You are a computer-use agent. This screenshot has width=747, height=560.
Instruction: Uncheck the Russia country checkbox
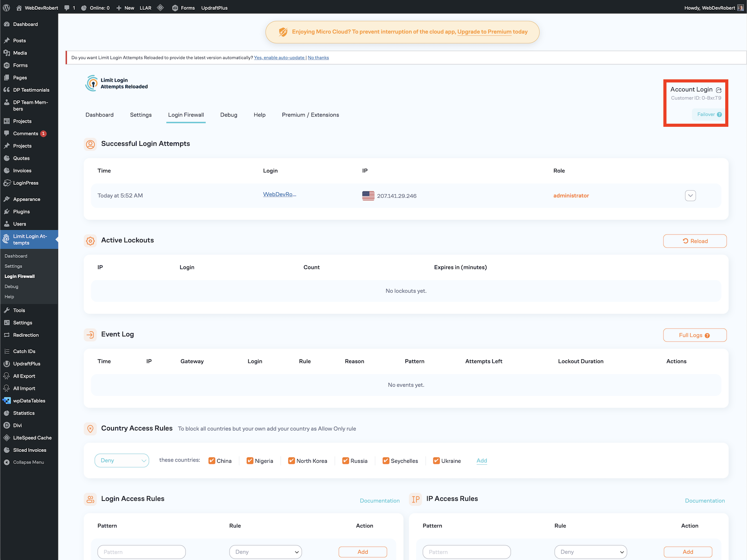pyautogui.click(x=345, y=461)
